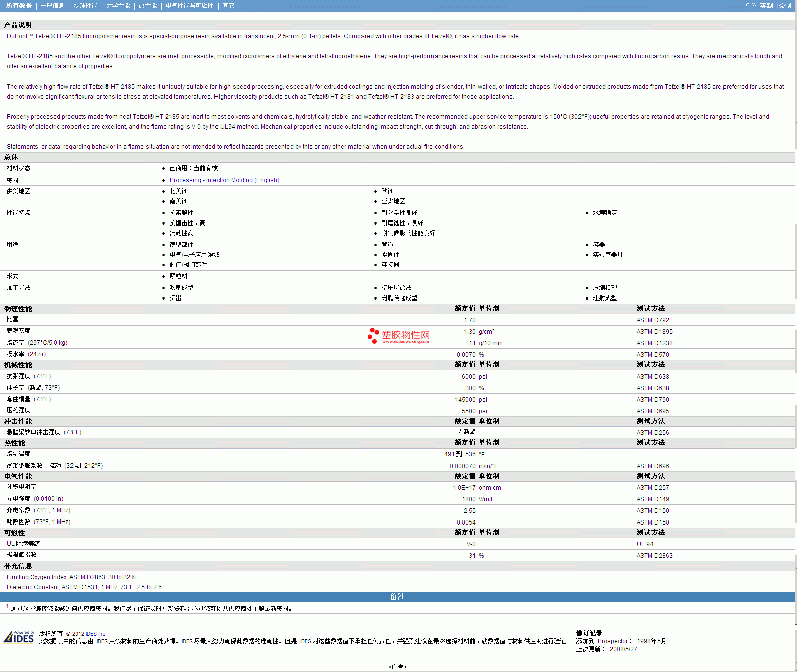Click the 水解稳定 feature entry

(x=605, y=213)
